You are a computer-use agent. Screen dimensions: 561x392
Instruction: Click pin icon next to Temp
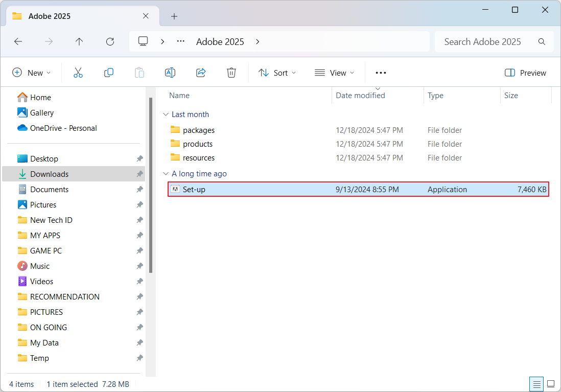(139, 358)
